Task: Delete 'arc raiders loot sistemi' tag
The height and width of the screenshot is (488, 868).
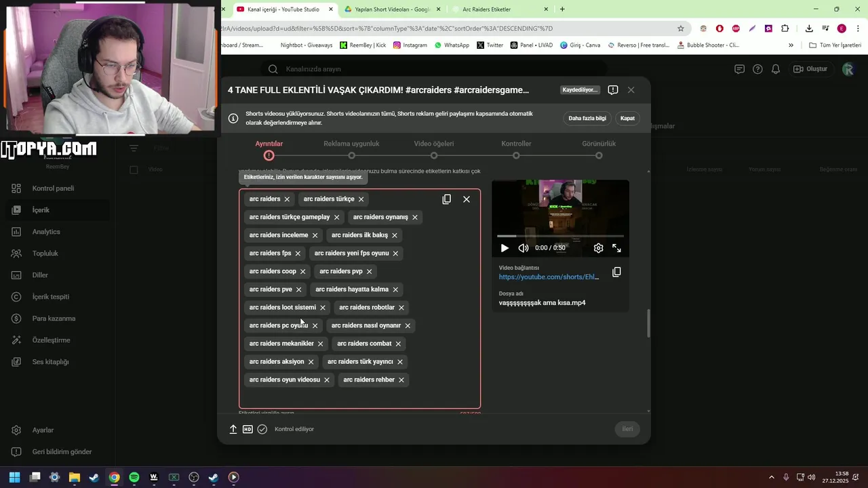Action: point(323,308)
